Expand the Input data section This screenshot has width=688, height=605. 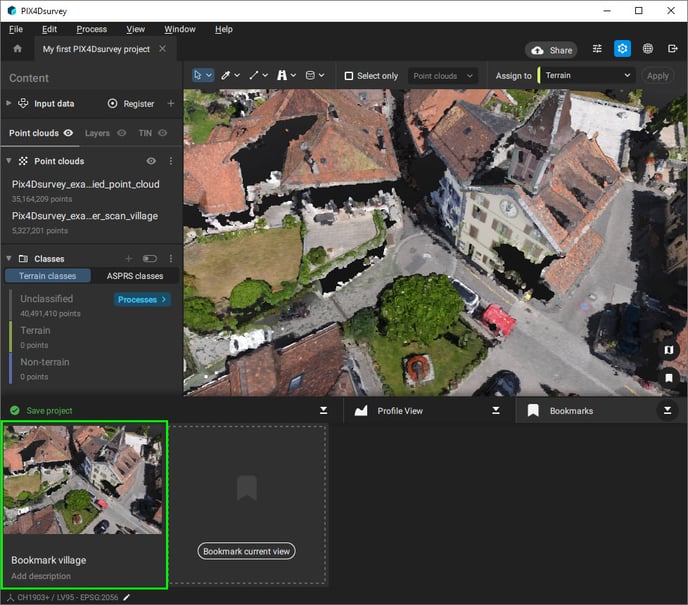coord(9,103)
